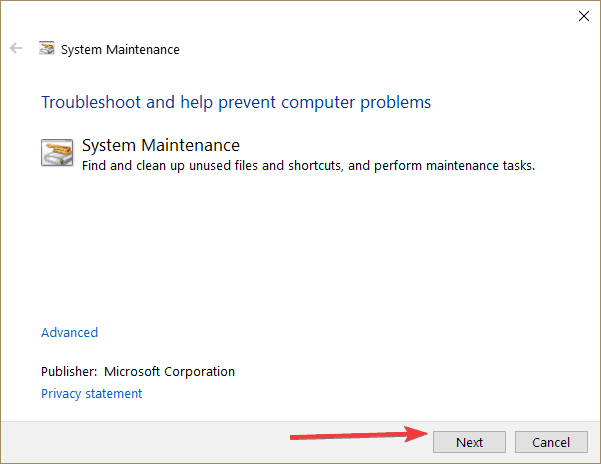Image resolution: width=601 pixels, height=464 pixels.
Task: Click the red arrow annotation pointing to Next
Action: coord(359,434)
